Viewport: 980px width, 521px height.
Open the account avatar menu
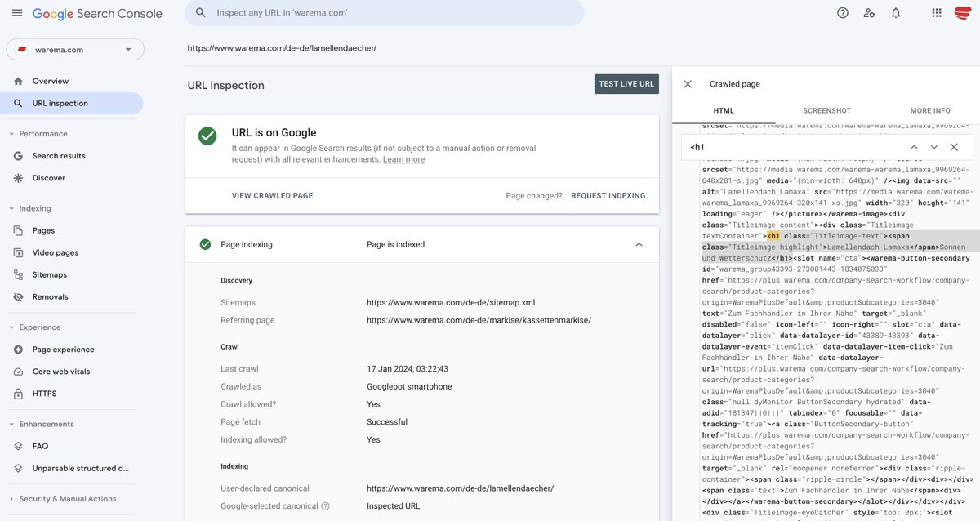(963, 13)
